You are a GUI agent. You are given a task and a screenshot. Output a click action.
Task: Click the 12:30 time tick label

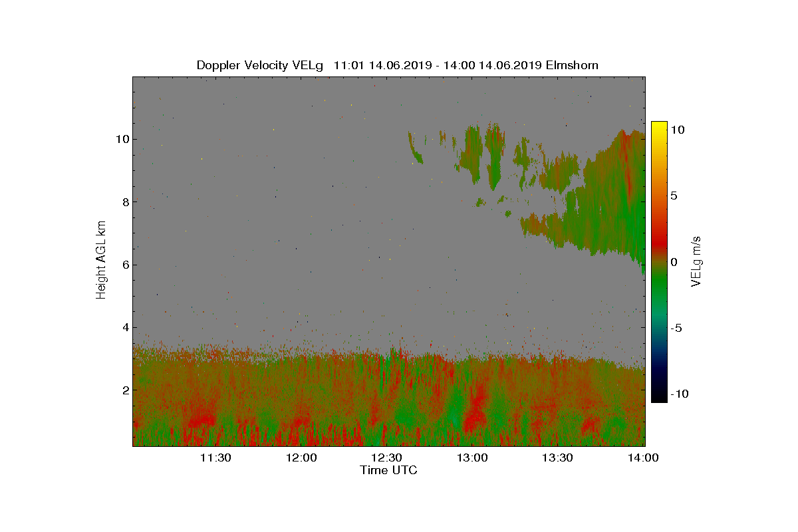pyautogui.click(x=386, y=458)
